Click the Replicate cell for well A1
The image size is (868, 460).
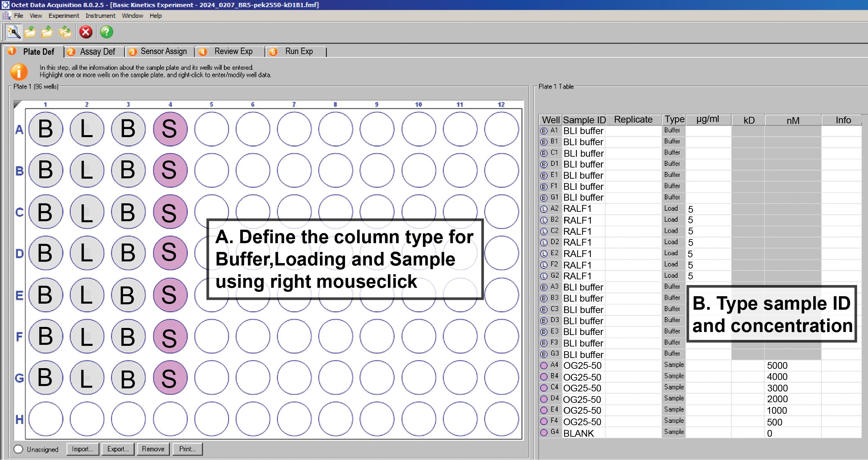tap(634, 131)
